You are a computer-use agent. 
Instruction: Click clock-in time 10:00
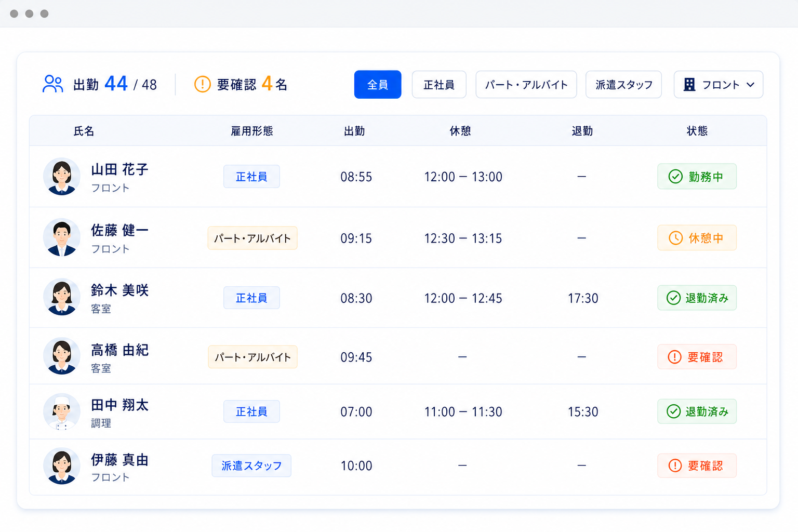point(356,466)
